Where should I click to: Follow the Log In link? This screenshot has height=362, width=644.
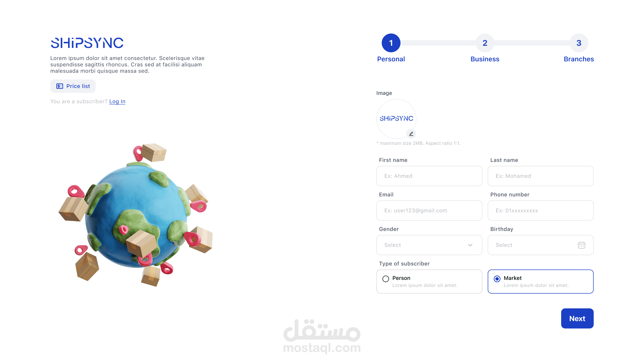click(x=117, y=102)
